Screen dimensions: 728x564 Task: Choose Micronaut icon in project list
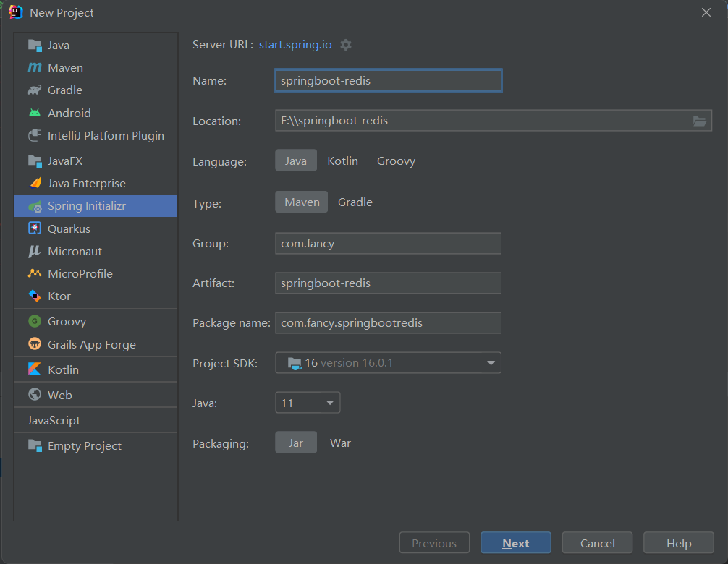[35, 251]
